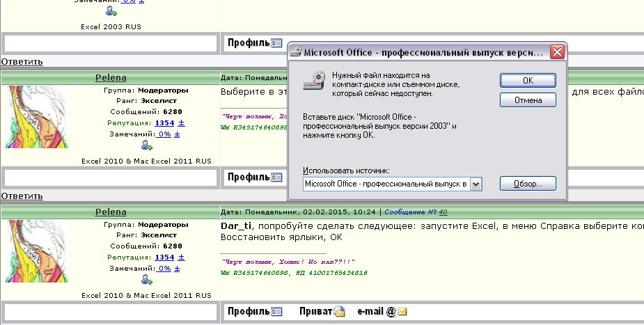Image resolution: width=644 pixels, height=325 pixels.
Task: Click add-user icon above Excel 2003 RUS
Action: 111,12
